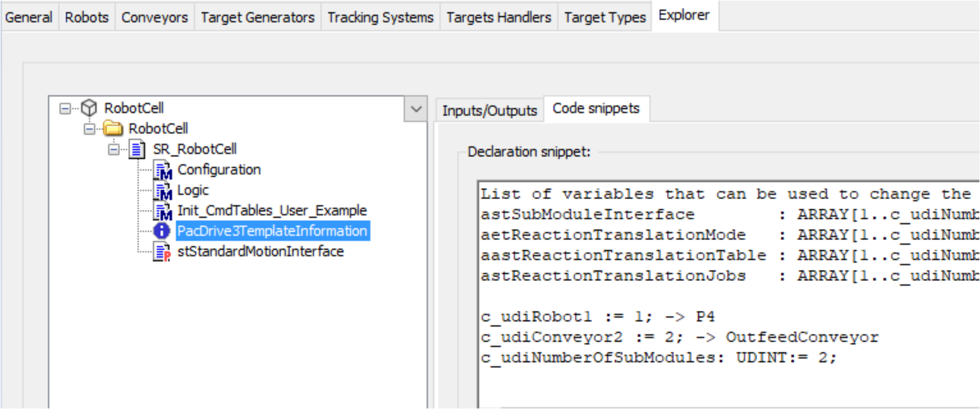Open the Tracking Systems tab
The height and width of the screenshot is (409, 980).
coord(380,16)
